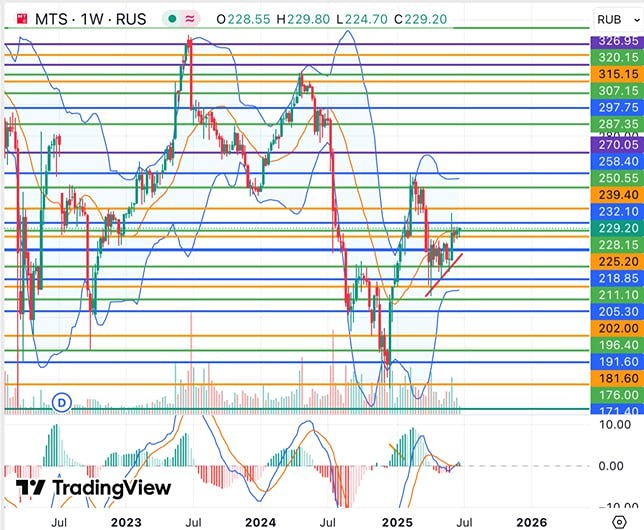644x530 pixels.
Task: Click the 196.40 price label
Action: point(617,345)
